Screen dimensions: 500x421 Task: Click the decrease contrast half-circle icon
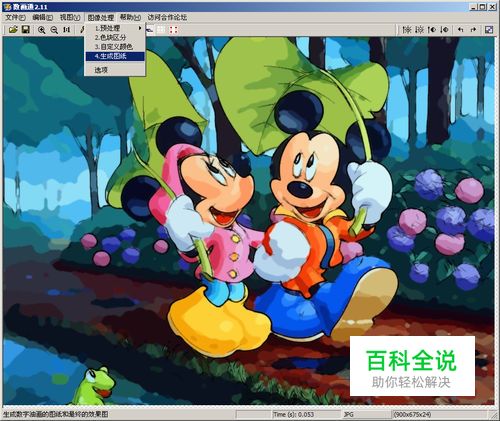(x=444, y=30)
